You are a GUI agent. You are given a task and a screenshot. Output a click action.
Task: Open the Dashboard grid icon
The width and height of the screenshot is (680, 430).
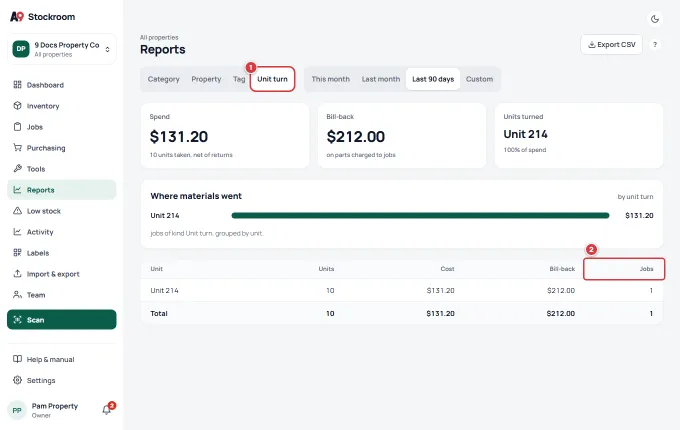click(17, 85)
